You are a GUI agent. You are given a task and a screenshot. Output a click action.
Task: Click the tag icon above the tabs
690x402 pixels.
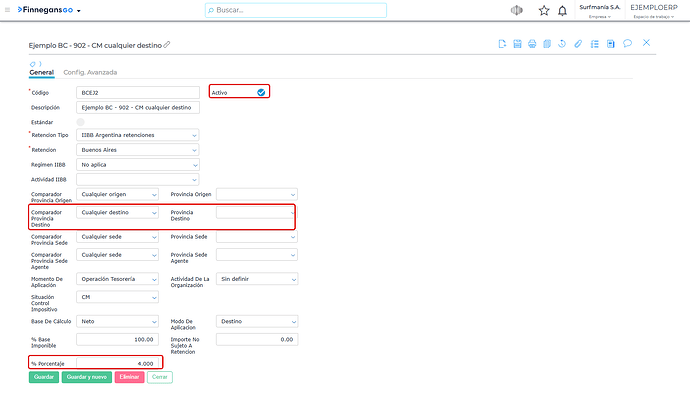pos(33,64)
